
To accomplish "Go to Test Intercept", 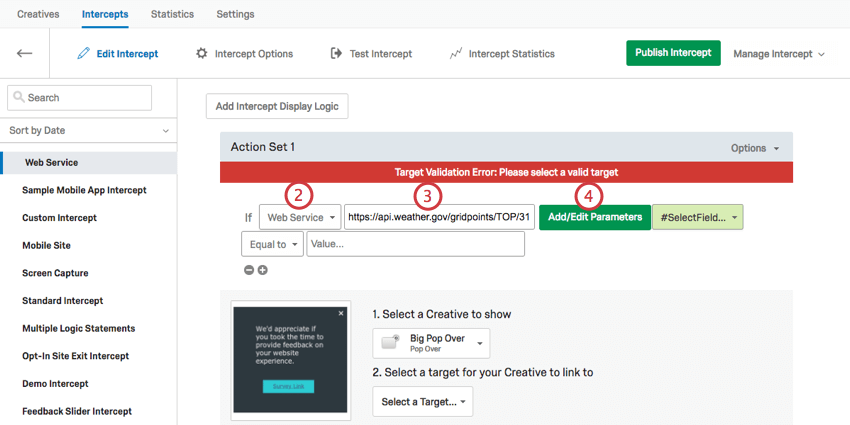I will pyautogui.click(x=371, y=54).
